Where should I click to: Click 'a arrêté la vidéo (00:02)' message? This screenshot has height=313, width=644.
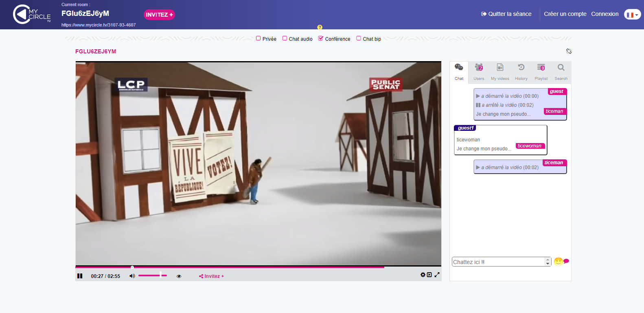click(505, 105)
